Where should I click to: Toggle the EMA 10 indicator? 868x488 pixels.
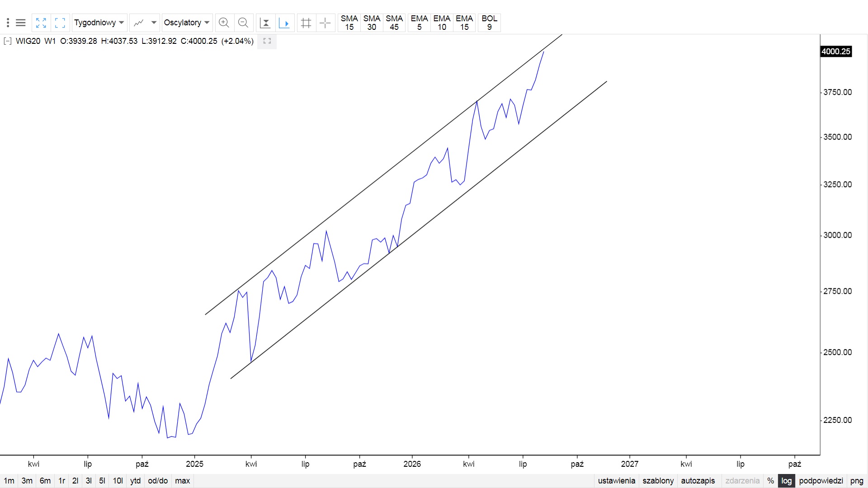coord(442,23)
